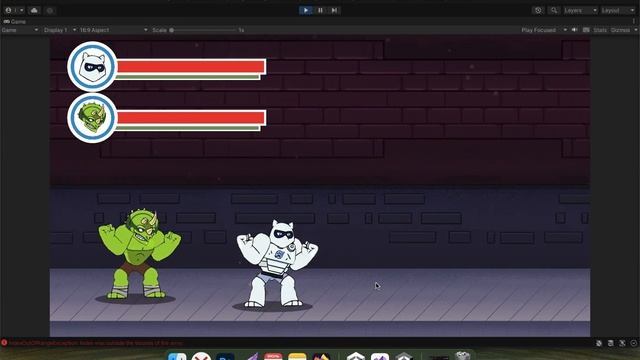Screen dimensions: 640x360
Task: Select the Game tab
Action: 15,22
